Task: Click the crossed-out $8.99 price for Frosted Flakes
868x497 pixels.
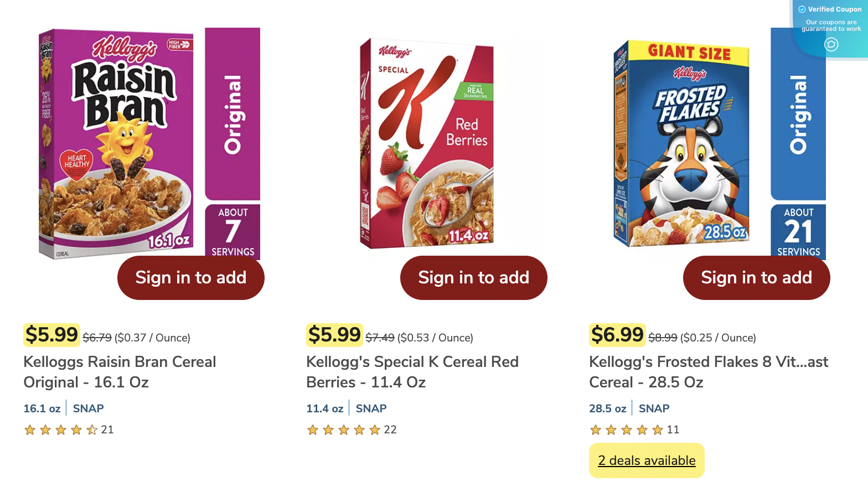Action: pyautogui.click(x=662, y=338)
